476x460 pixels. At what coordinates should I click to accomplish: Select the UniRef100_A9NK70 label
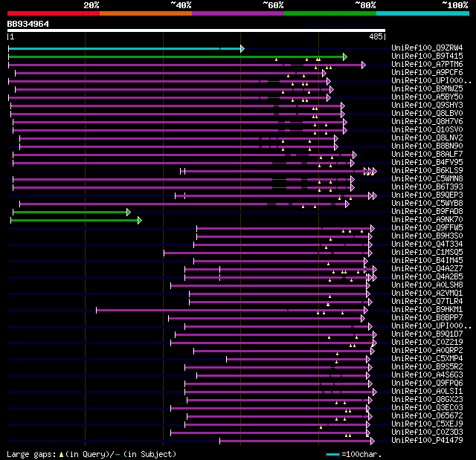pos(427,220)
